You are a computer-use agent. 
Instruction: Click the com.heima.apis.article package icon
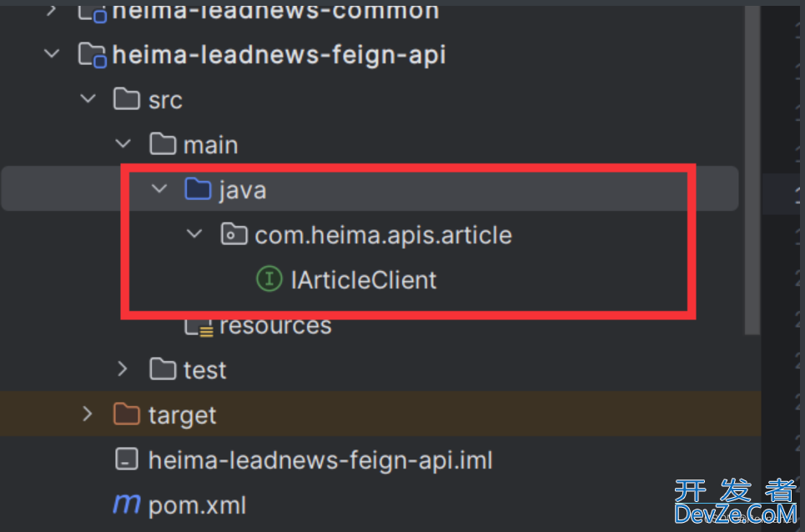click(x=234, y=234)
